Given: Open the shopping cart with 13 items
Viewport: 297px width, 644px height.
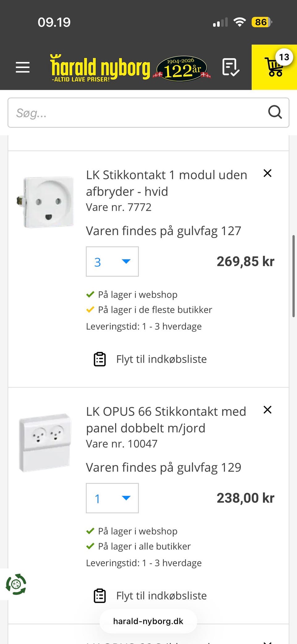Looking at the screenshot, I should tap(274, 67).
